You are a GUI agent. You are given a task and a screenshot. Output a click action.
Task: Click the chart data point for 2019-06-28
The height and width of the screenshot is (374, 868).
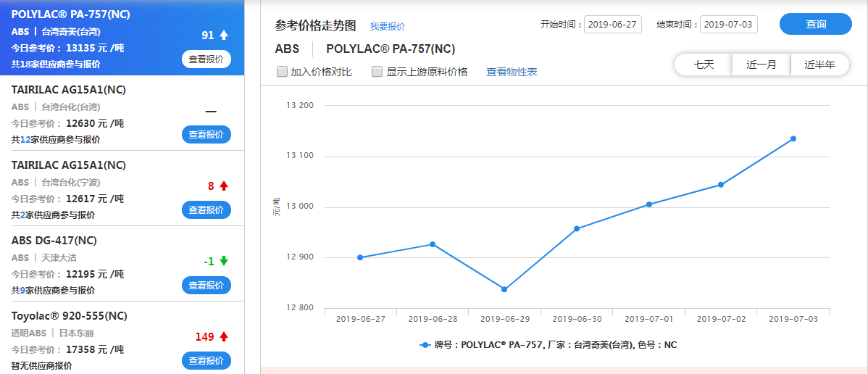(433, 244)
